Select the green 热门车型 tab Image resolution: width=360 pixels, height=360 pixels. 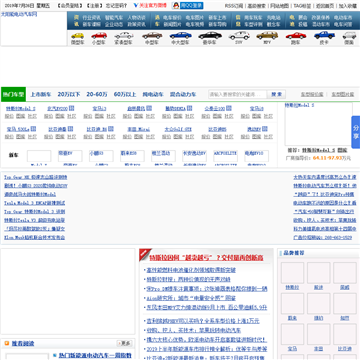click(13, 94)
